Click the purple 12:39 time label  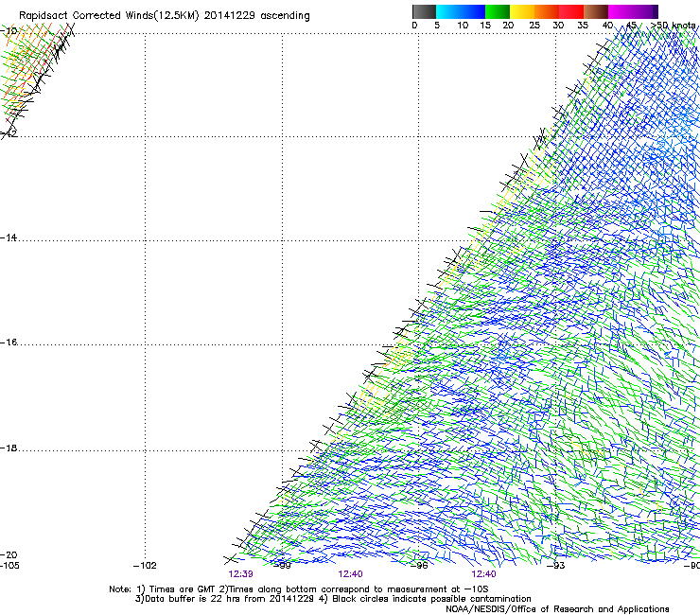point(240,574)
